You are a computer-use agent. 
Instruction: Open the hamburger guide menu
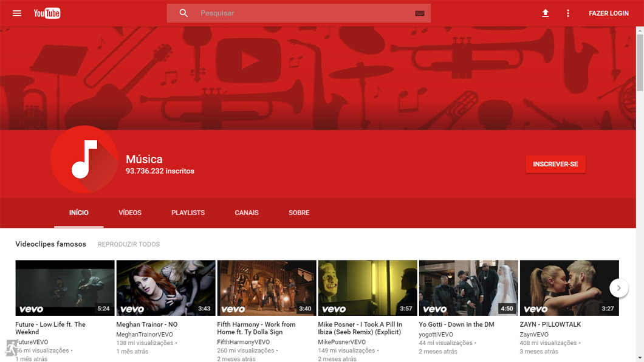17,13
